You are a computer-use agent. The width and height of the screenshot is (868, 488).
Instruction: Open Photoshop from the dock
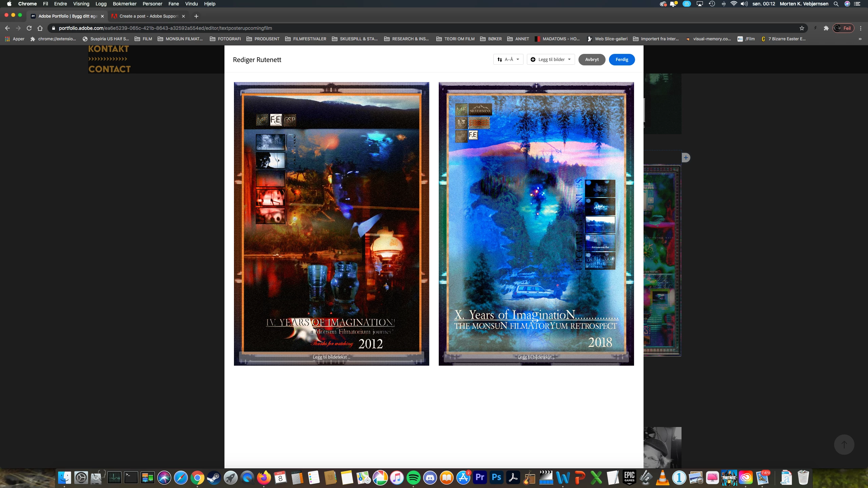496,477
